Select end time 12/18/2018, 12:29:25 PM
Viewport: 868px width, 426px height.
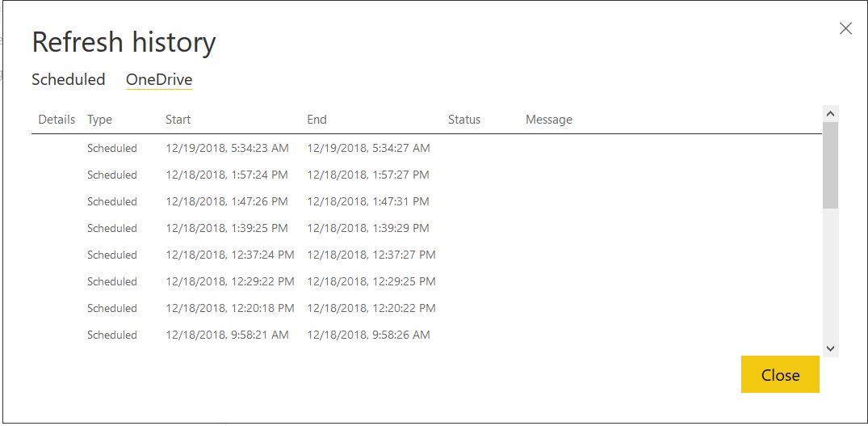371,281
